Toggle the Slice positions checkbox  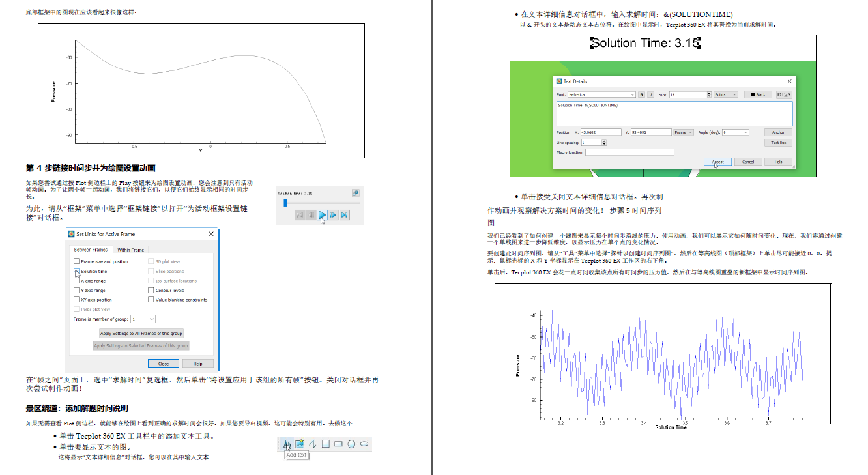tap(151, 271)
